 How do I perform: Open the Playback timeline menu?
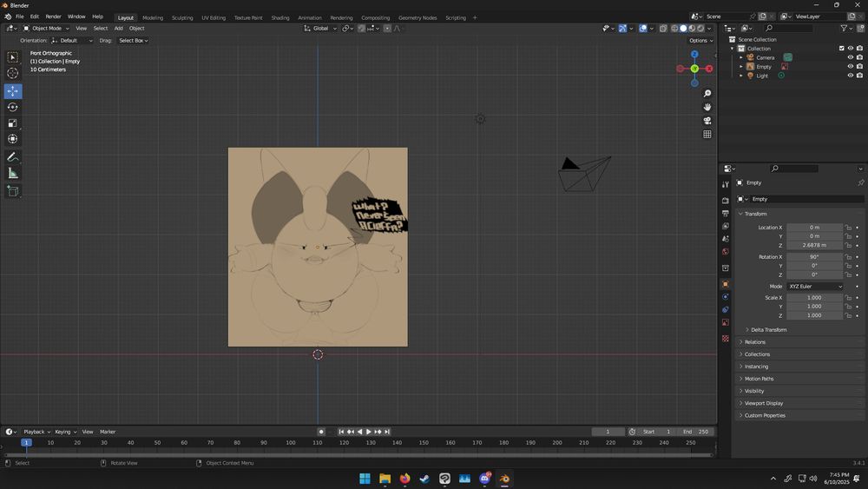(x=36, y=432)
